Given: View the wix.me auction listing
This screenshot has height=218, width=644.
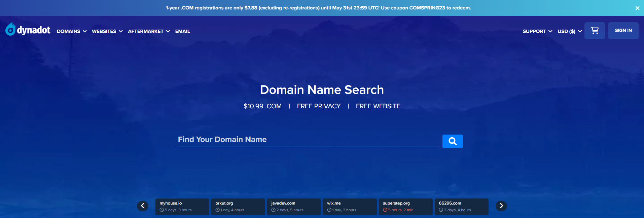Looking at the screenshot, I should pos(350,207).
